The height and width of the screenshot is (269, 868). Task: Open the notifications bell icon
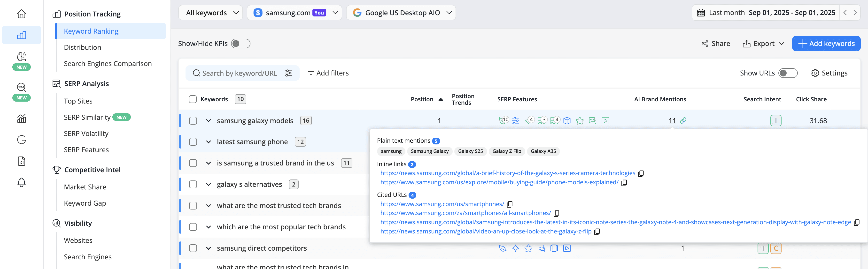(x=22, y=182)
